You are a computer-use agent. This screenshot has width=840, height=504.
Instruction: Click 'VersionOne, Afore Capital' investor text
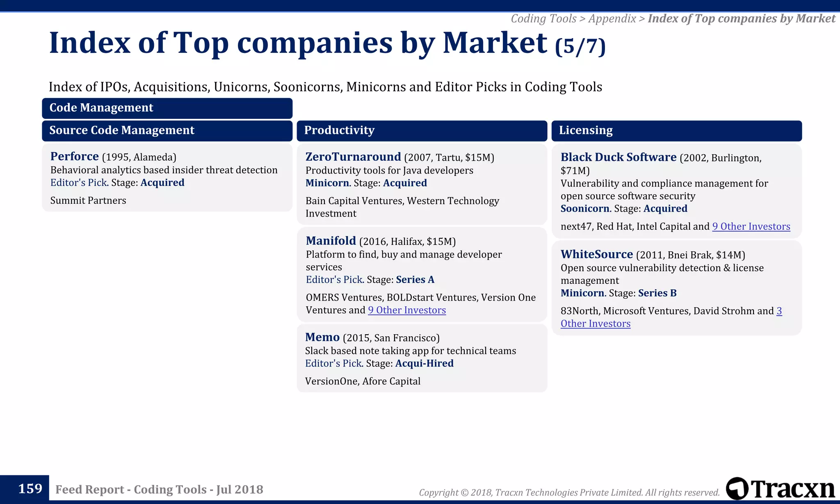(x=363, y=381)
